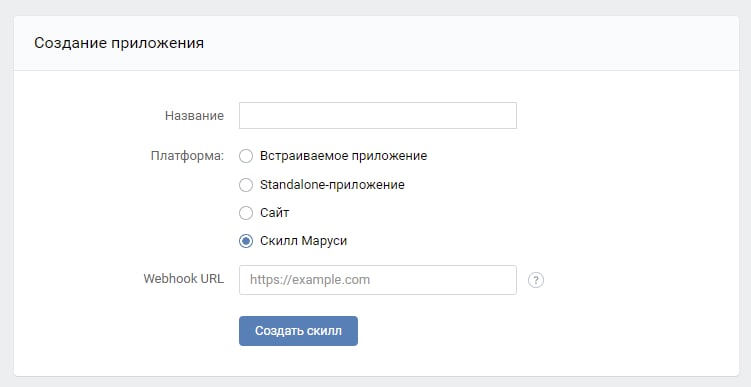Click the Webhook URL field label
The image size is (751, 387).
pyautogui.click(x=183, y=279)
